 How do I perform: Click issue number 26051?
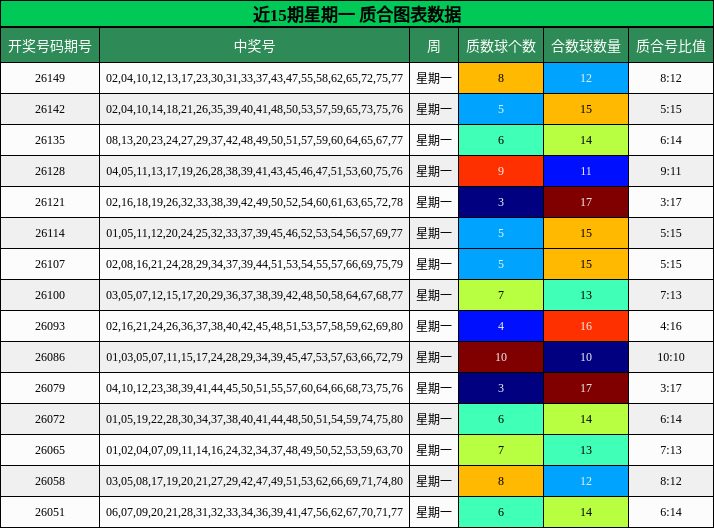pyautogui.click(x=50, y=511)
